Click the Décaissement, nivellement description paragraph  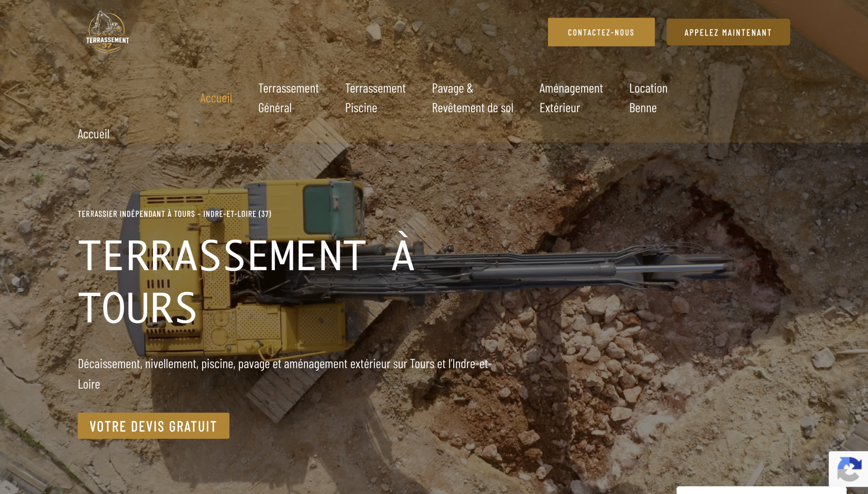pyautogui.click(x=285, y=374)
